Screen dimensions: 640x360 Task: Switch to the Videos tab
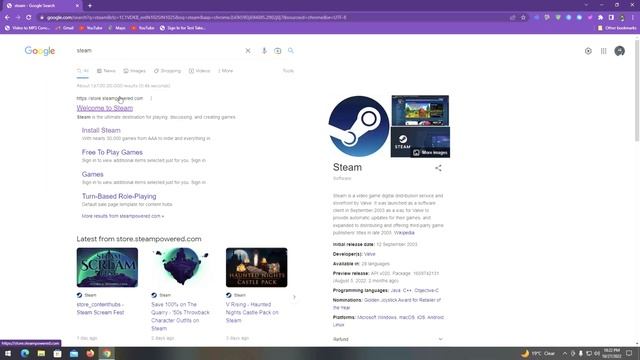click(199, 71)
